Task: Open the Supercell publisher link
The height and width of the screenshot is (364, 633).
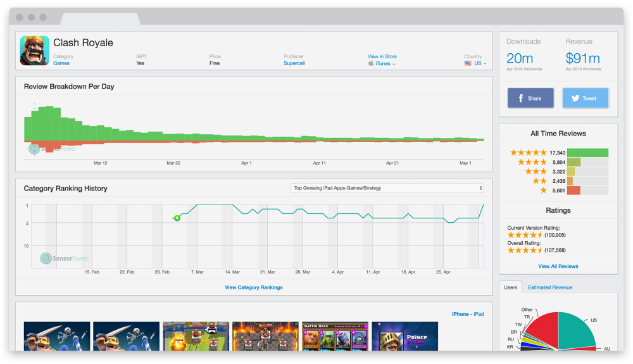Action: 294,63
